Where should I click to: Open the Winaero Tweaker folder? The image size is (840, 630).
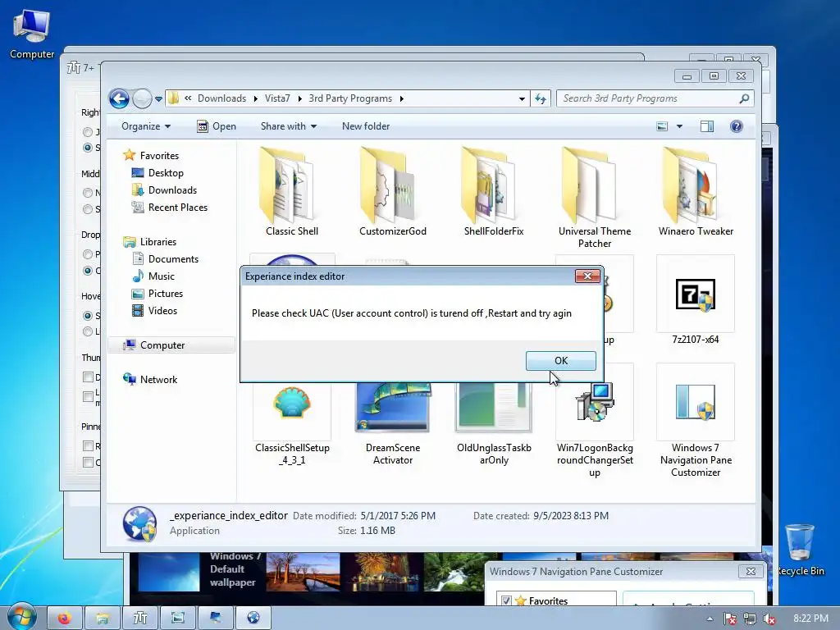[x=696, y=191]
